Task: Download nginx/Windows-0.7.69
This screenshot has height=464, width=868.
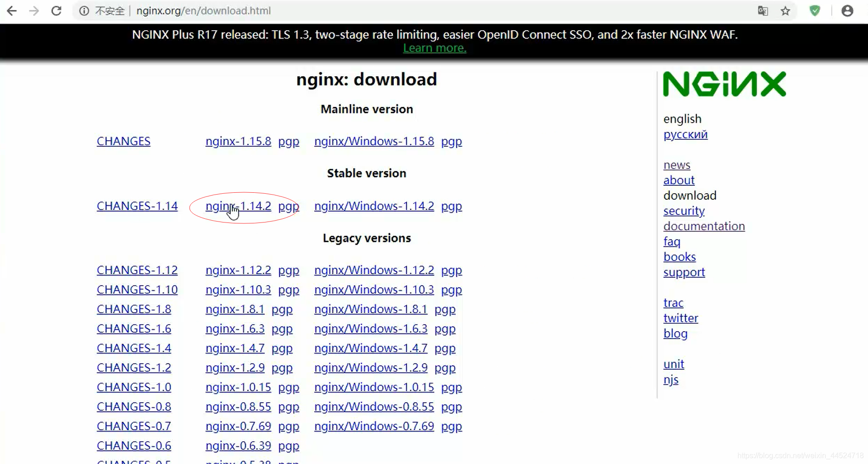Action: (374, 426)
